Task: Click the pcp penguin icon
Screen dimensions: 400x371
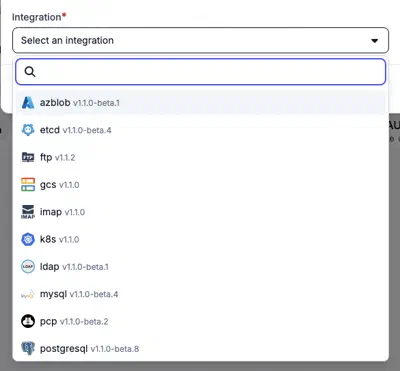Action: pyautogui.click(x=28, y=321)
